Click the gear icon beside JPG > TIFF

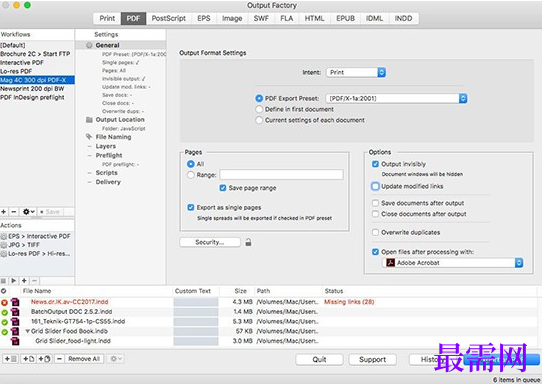tap(4, 245)
